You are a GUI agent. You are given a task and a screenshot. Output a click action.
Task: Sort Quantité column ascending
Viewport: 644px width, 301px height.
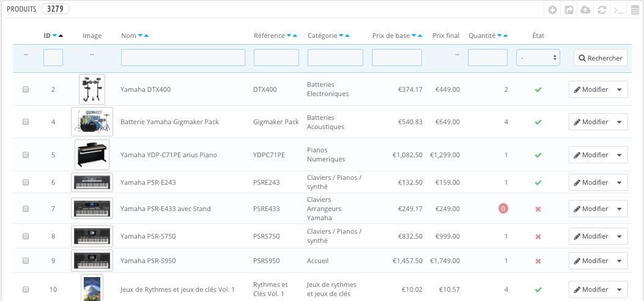tap(506, 35)
